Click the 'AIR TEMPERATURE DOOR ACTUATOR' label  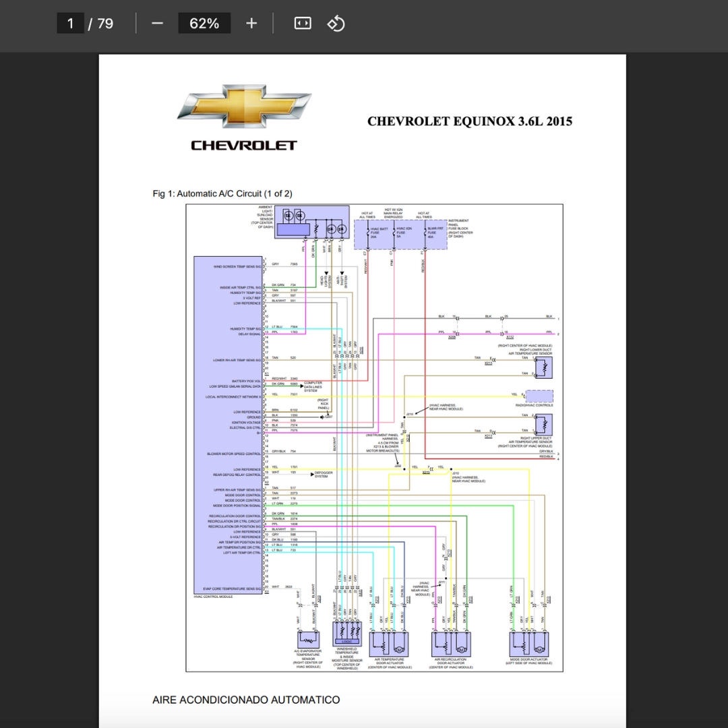pyautogui.click(x=390, y=663)
